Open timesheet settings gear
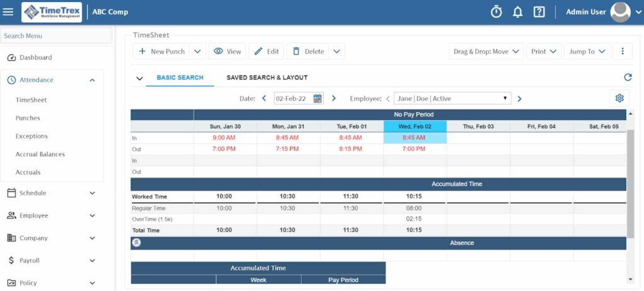Viewport: 644px width, 291px height. click(x=619, y=98)
